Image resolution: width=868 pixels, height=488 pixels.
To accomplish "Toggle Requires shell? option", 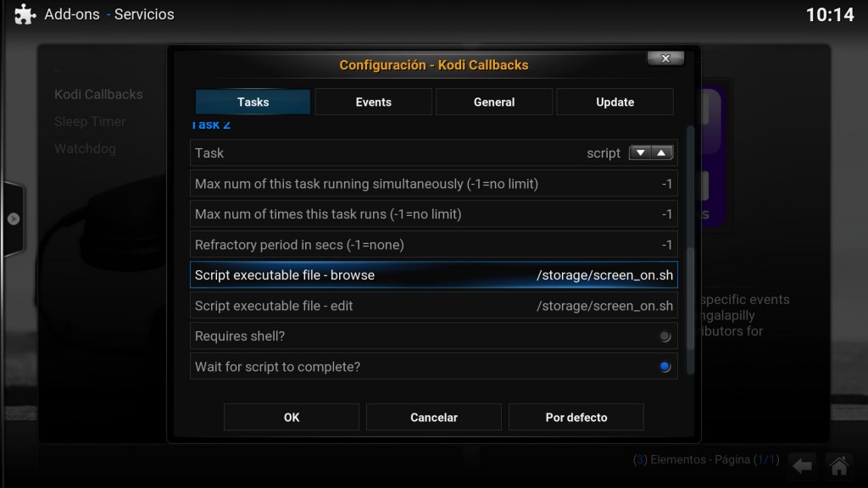I will coord(433,336).
